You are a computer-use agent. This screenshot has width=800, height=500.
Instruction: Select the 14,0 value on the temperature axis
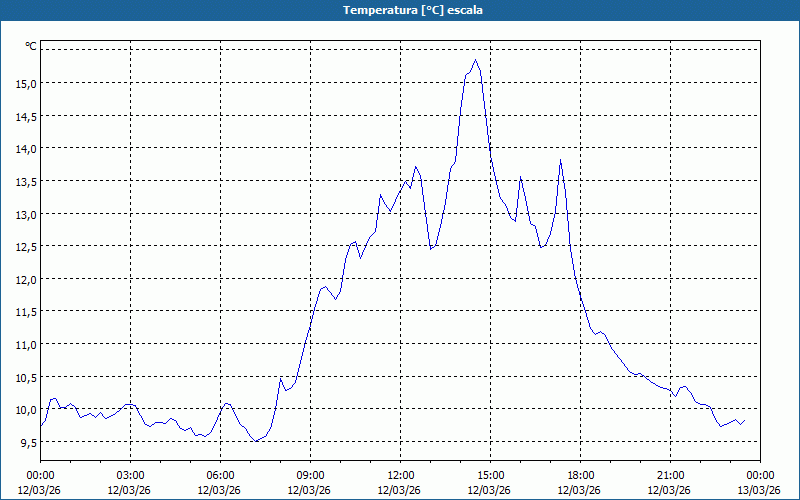pos(25,148)
